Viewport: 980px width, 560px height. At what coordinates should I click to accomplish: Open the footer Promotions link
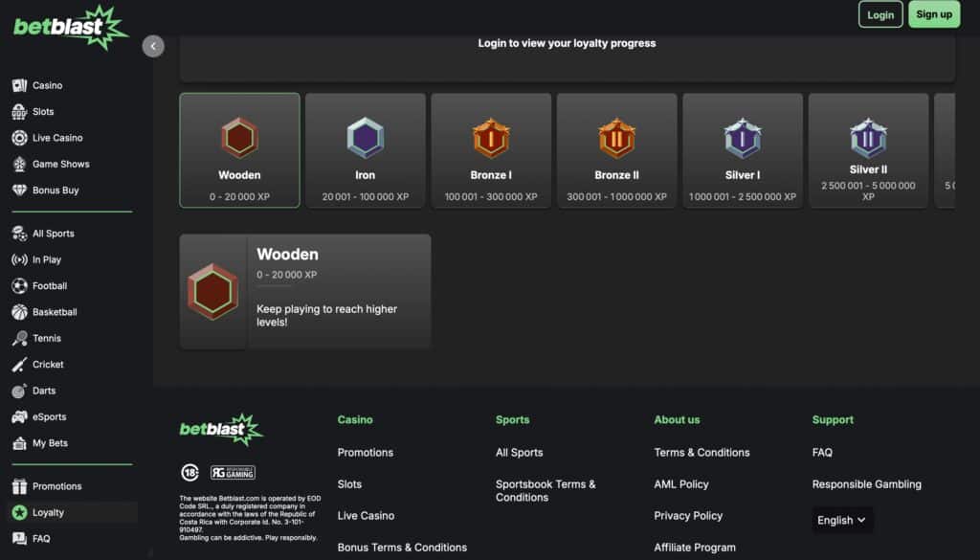[366, 453]
